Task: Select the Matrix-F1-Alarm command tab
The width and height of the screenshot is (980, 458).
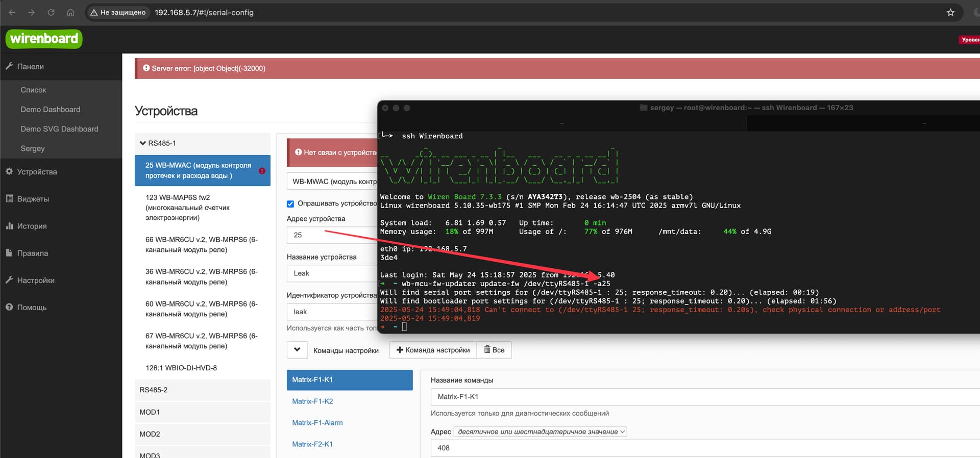Action: [x=317, y=423]
